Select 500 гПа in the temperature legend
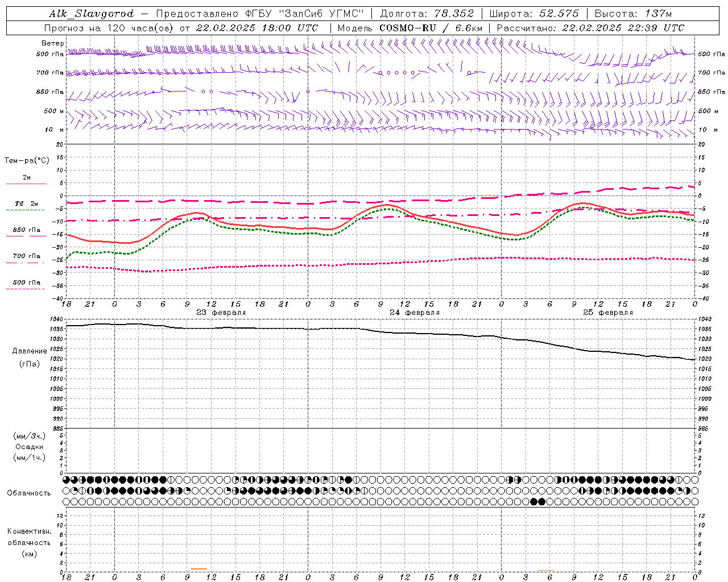The width and height of the screenshot is (728, 582). 27,282
